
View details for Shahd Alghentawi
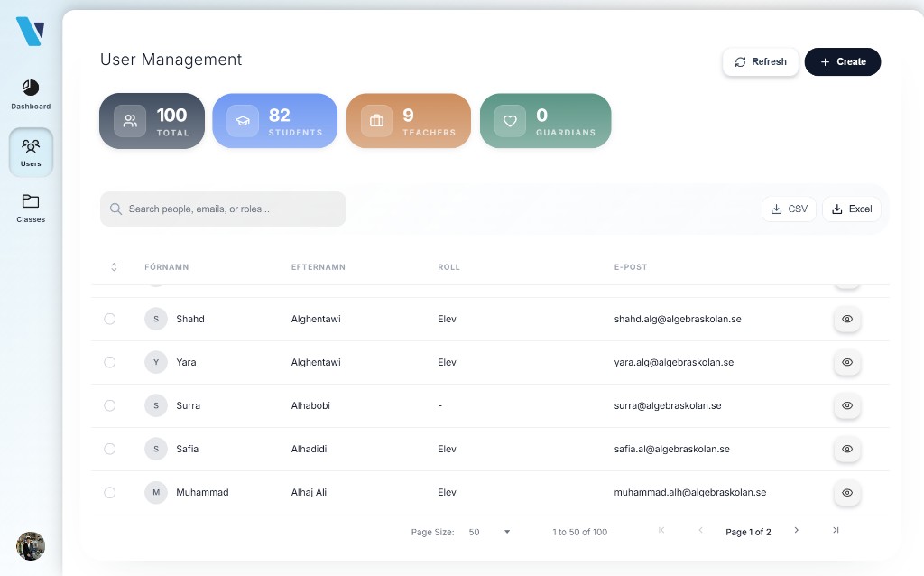click(846, 319)
